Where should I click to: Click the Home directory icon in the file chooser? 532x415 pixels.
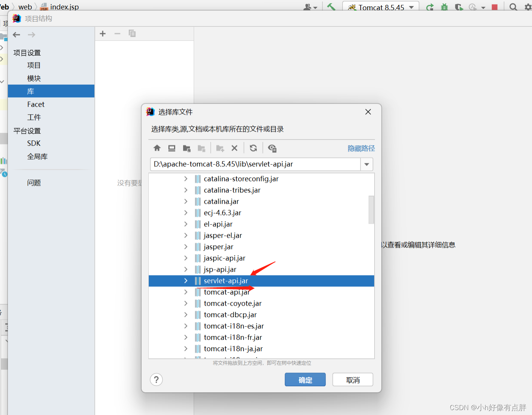157,148
